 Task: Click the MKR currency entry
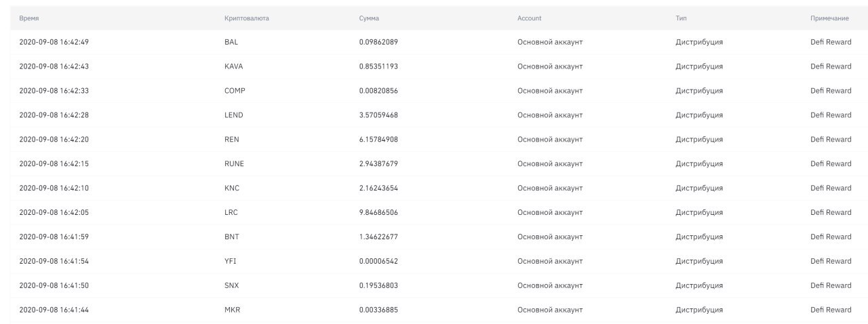pos(232,310)
